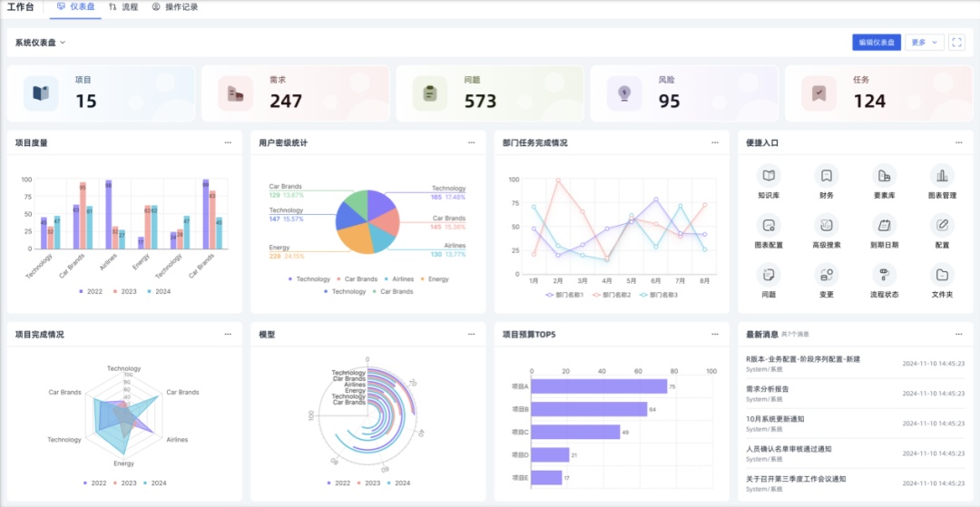980x507 pixels.
Task: Open the 项目度量 card's more options menu
Action: point(228,142)
